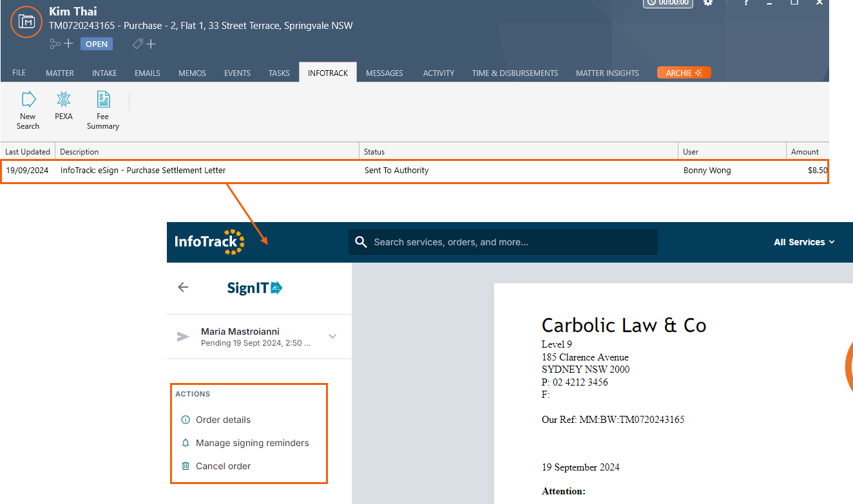Click the trash icon for Cancel order

coord(186,466)
